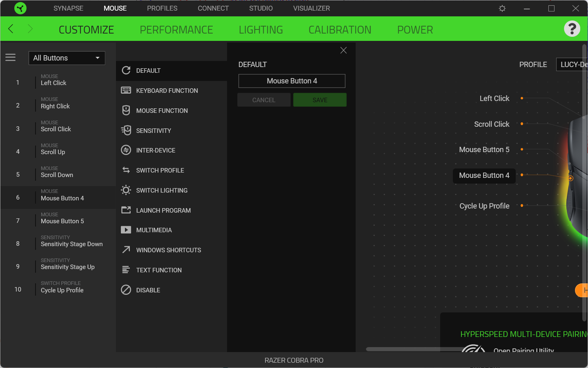Click the horizontal scrollbar at bottom
This screenshot has height=368, width=588.
(415, 349)
